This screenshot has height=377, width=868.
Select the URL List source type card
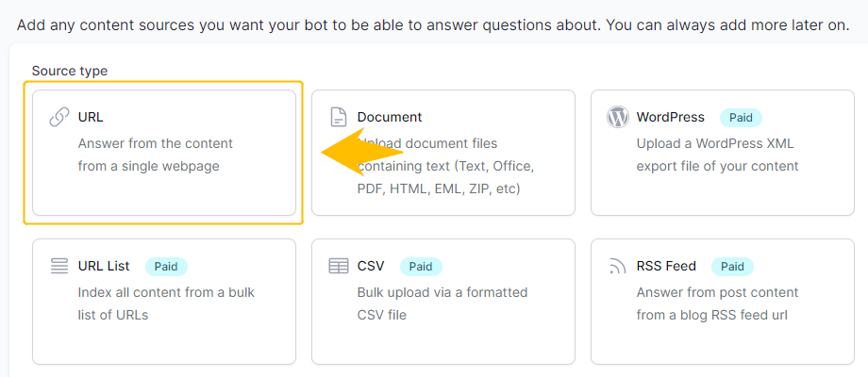(x=164, y=302)
